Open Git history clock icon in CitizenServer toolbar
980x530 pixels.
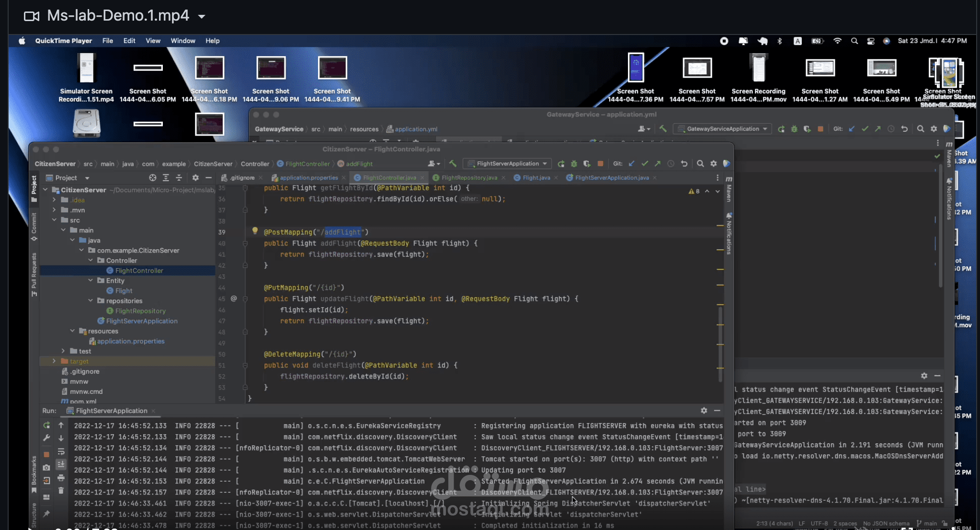(x=671, y=163)
